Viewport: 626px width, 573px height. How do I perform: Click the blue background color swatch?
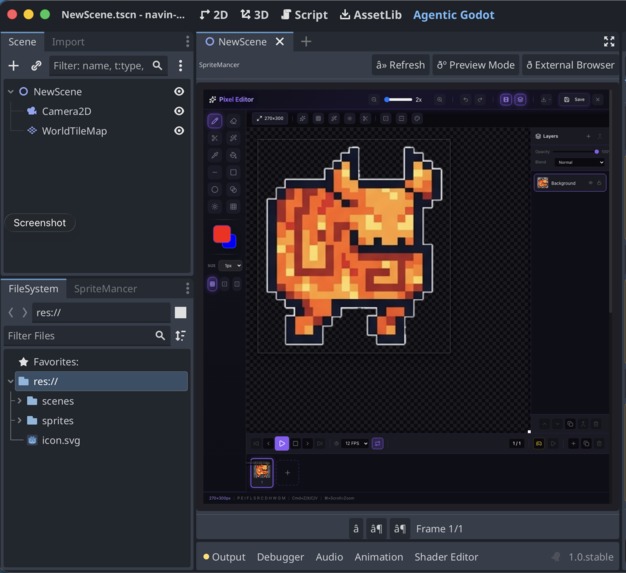232,243
